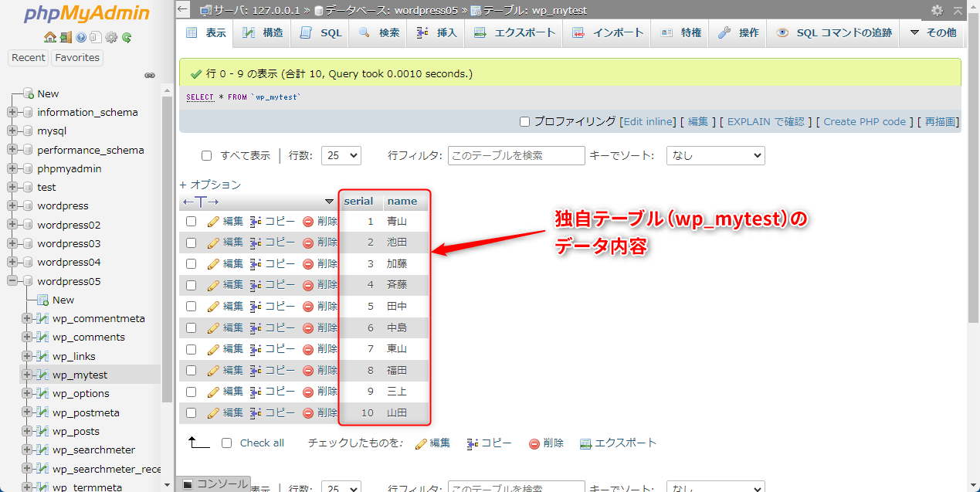Open navigation panel settings gear icon
This screenshot has height=492, width=980.
111,37
